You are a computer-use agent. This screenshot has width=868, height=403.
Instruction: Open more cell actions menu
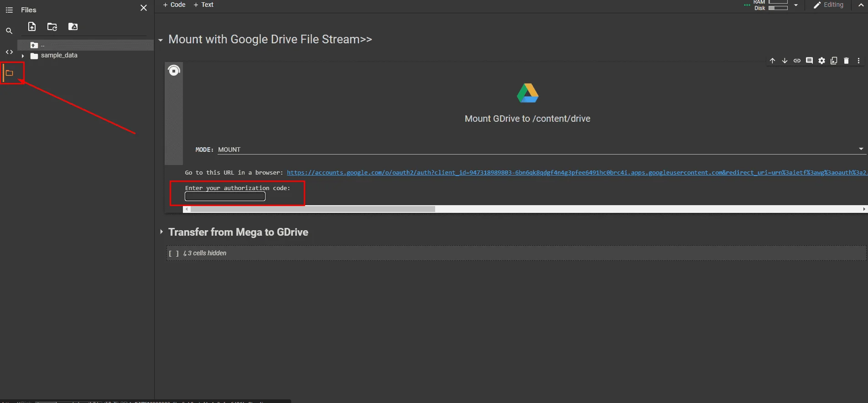pyautogui.click(x=858, y=61)
